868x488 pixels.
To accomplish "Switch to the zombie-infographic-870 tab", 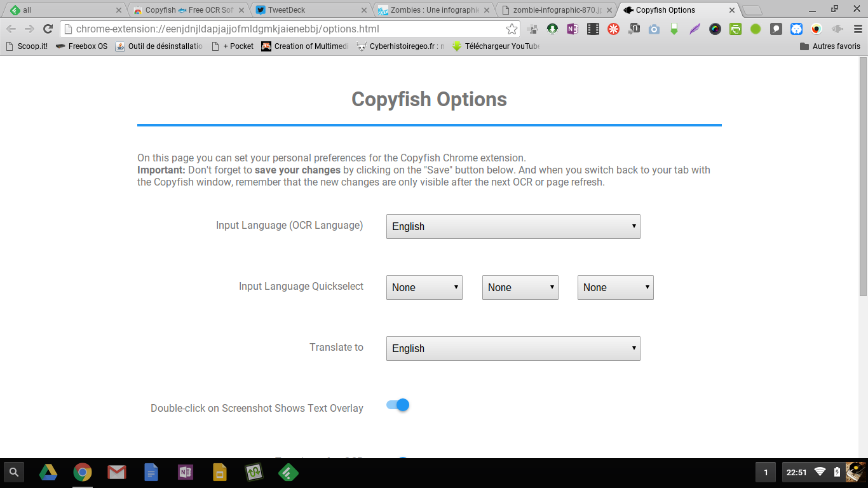I will pyautogui.click(x=557, y=10).
